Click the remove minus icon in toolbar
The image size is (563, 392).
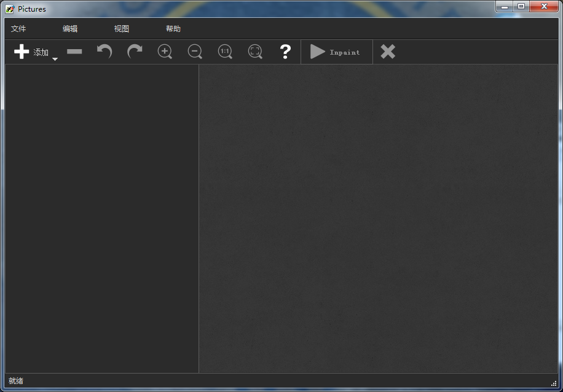[x=74, y=52]
